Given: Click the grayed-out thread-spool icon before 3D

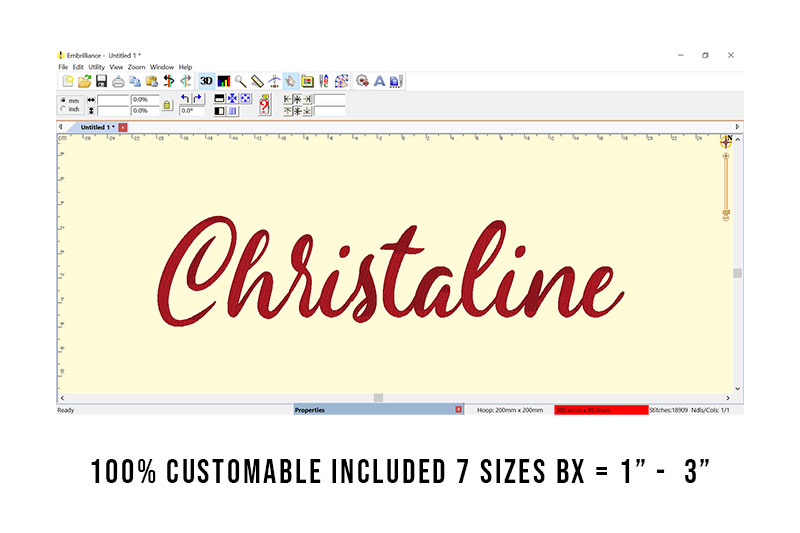Looking at the screenshot, I should (186, 81).
